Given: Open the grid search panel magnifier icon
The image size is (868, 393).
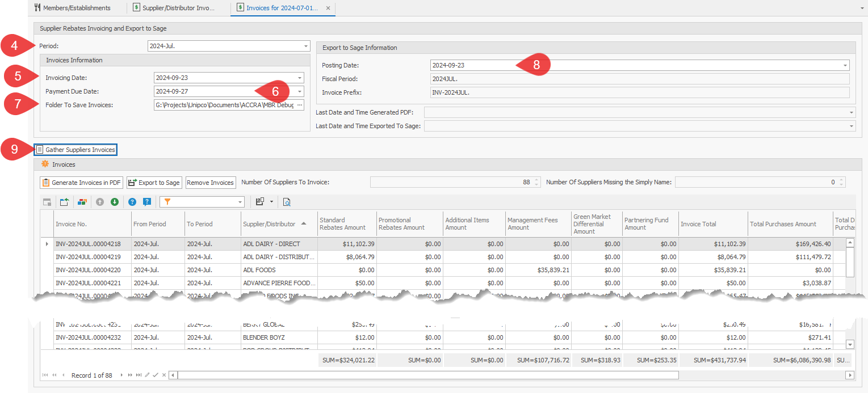Looking at the screenshot, I should pos(286,201).
